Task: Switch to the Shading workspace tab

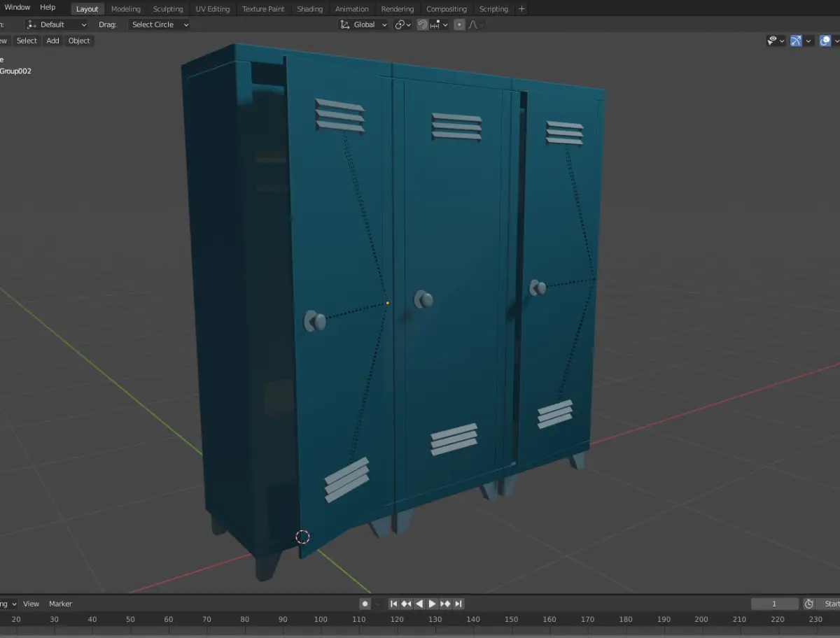Action: click(310, 9)
